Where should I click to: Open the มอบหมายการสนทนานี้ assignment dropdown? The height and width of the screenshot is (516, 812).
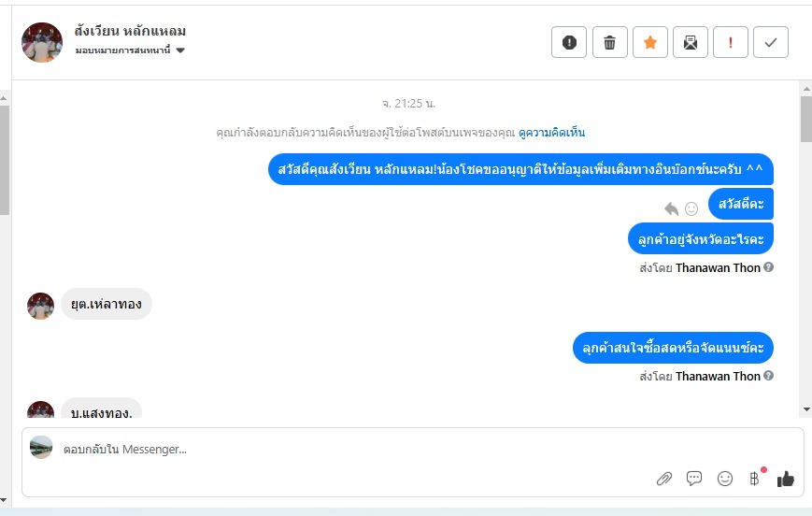click(x=130, y=50)
